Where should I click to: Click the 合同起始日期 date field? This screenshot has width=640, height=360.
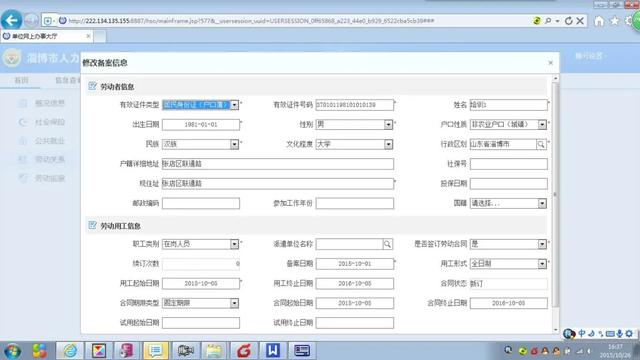[x=355, y=303]
